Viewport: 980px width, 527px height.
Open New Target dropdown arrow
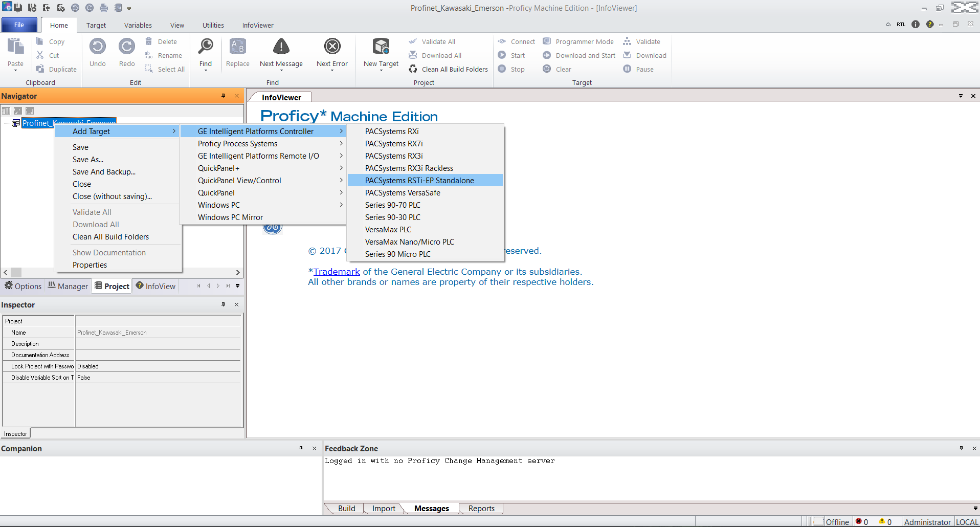(381, 71)
